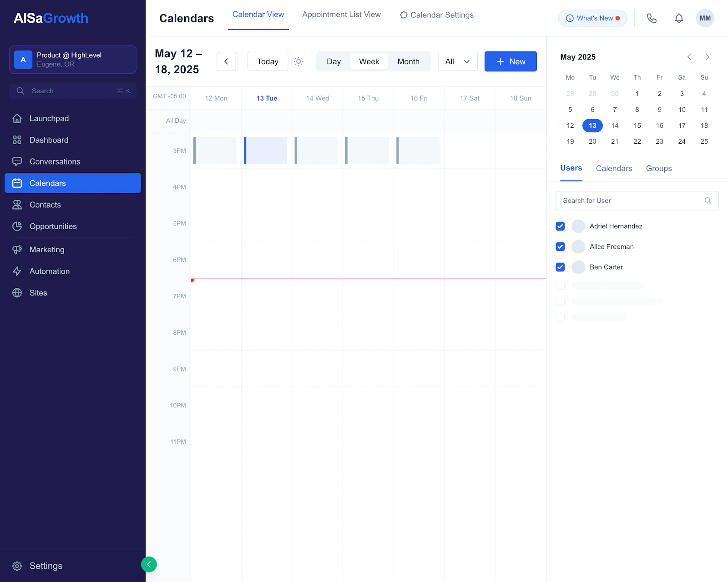Viewport: 728px width, 582px height.
Task: Click the 18 Sun column header
Action: (521, 98)
